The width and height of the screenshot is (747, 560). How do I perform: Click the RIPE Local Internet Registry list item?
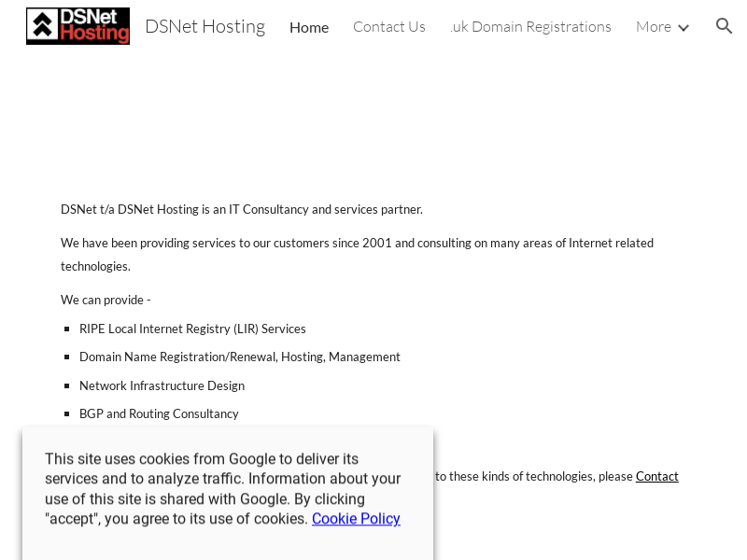coord(192,329)
